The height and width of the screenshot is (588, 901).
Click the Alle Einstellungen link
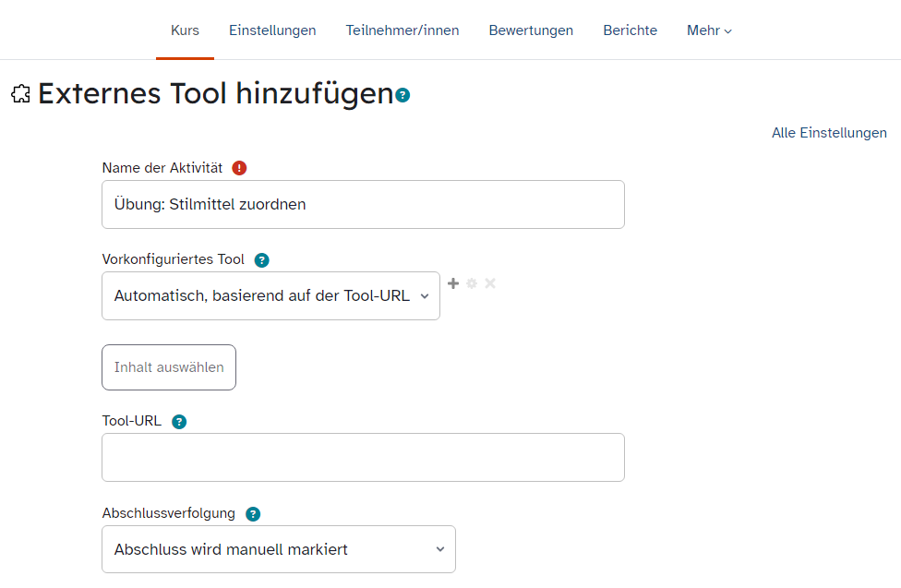click(829, 133)
